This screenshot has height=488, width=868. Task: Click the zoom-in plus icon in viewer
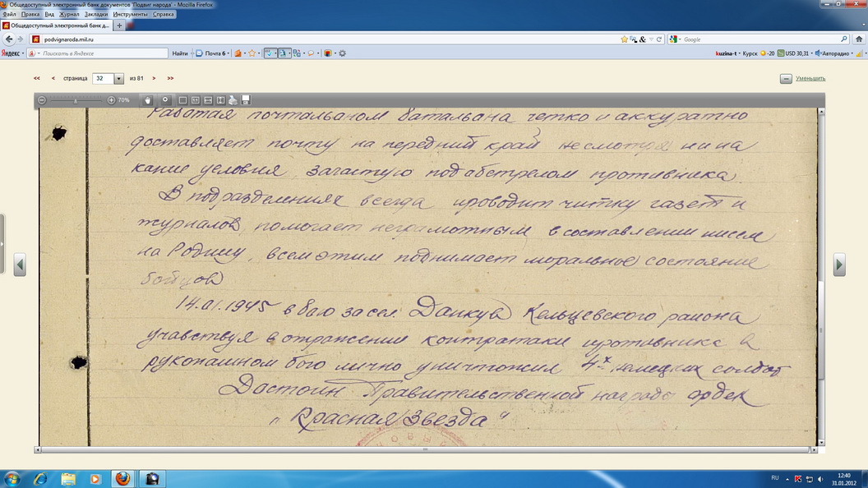point(111,100)
